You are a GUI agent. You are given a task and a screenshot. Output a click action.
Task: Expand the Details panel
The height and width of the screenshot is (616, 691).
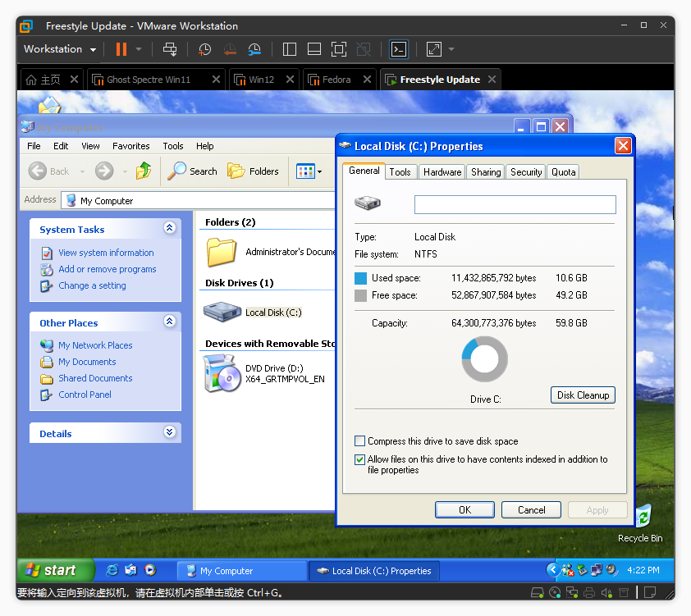point(169,432)
